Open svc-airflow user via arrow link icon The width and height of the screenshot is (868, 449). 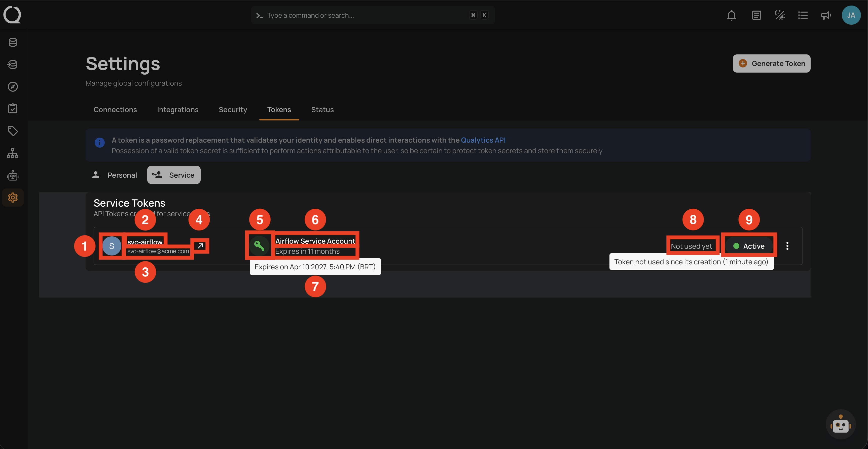200,246
